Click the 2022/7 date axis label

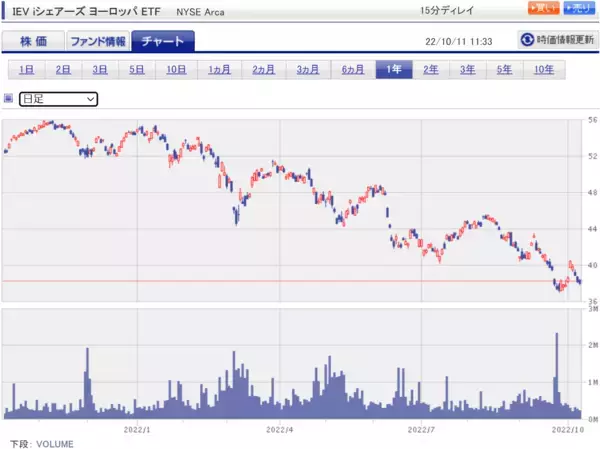[421, 430]
